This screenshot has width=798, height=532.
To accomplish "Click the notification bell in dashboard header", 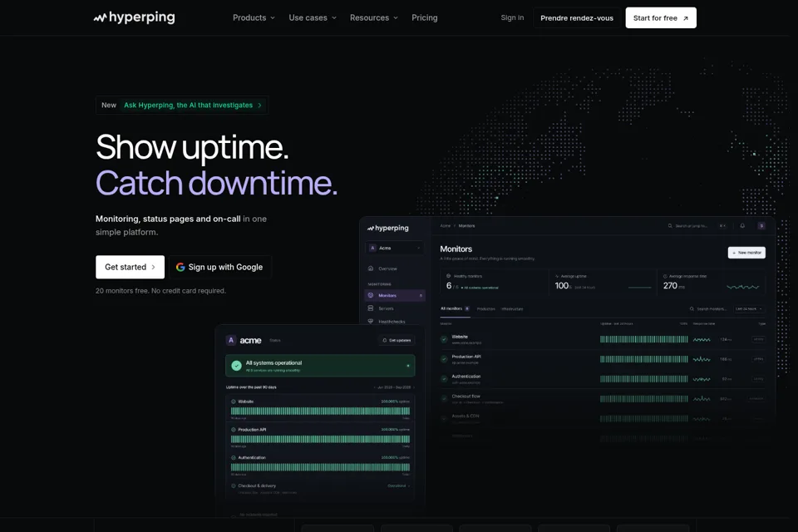I will pyautogui.click(x=742, y=225).
